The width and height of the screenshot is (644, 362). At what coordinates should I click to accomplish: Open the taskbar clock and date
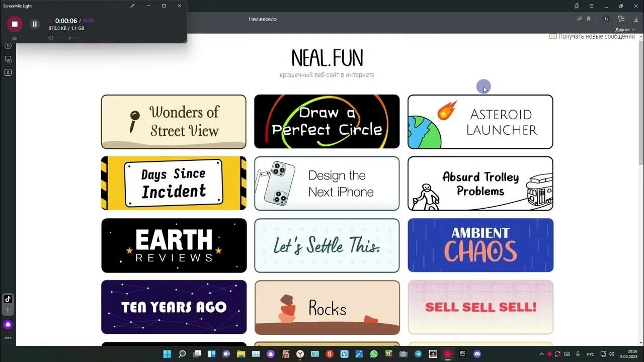(x=629, y=354)
